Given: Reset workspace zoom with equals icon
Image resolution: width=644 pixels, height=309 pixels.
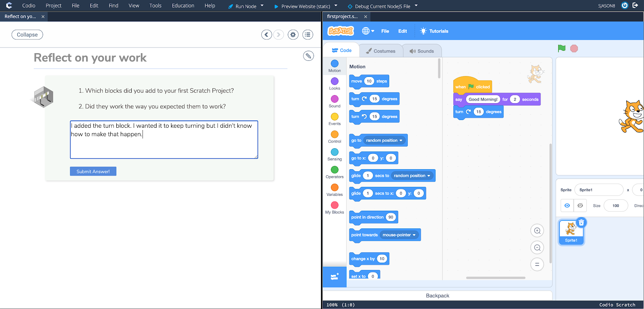Looking at the screenshot, I should point(537,265).
